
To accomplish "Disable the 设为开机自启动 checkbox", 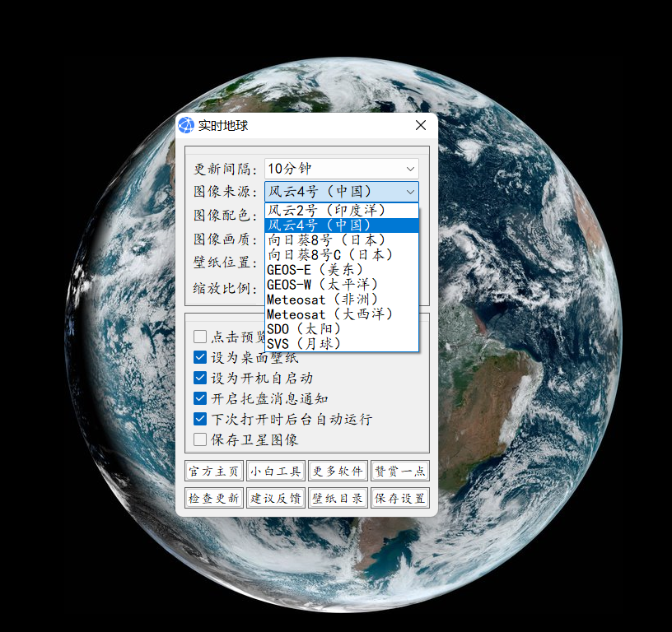I will [200, 378].
